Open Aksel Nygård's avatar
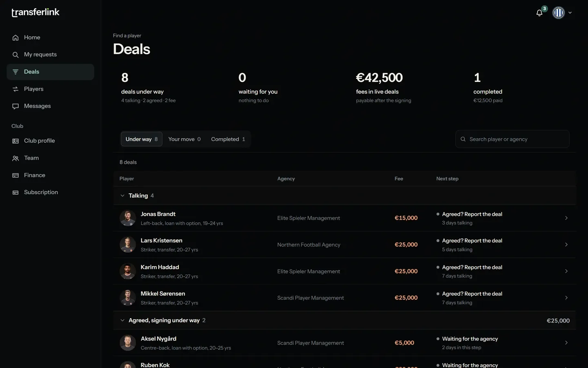Image resolution: width=588 pixels, height=368 pixels. [128, 343]
